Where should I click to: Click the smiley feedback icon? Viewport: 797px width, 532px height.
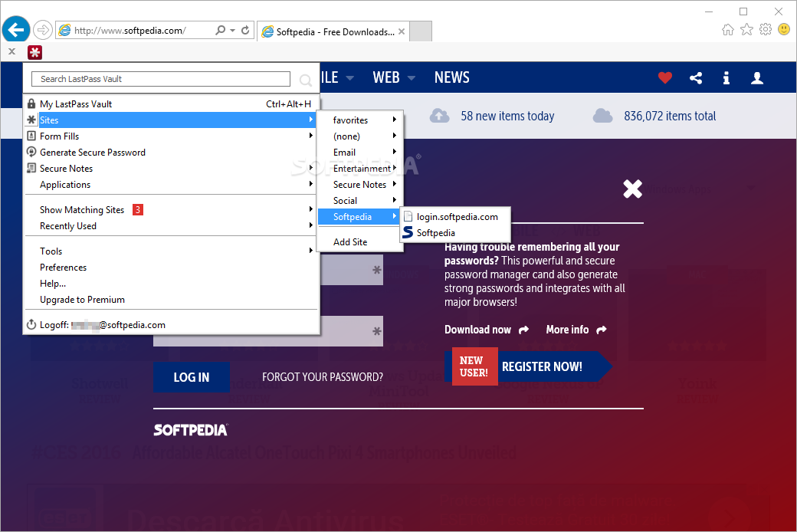click(x=784, y=29)
